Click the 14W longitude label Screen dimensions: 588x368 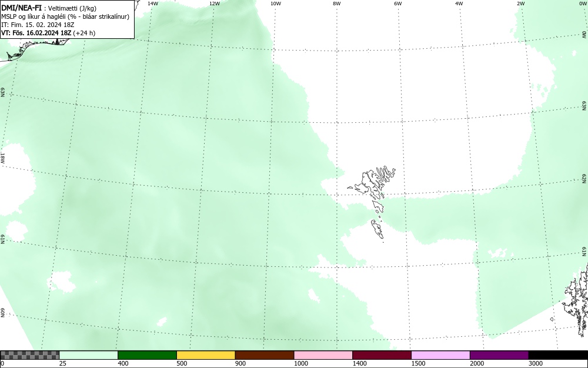(x=153, y=4)
